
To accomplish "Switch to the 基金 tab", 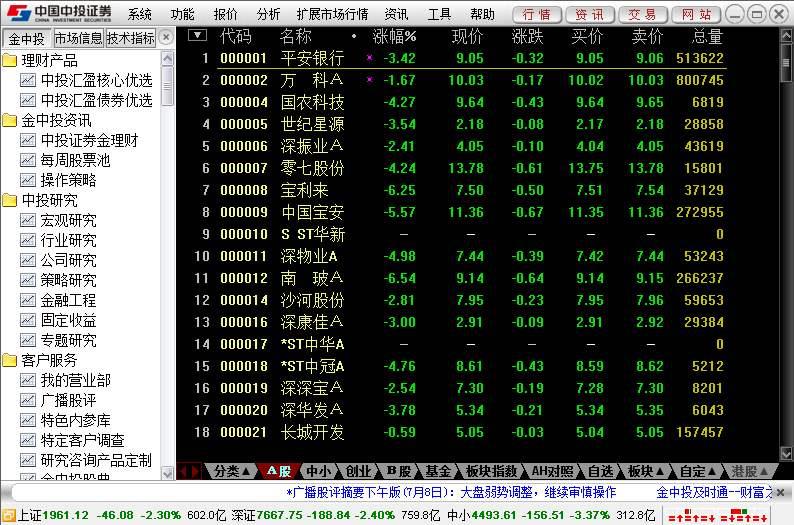I will (x=438, y=472).
